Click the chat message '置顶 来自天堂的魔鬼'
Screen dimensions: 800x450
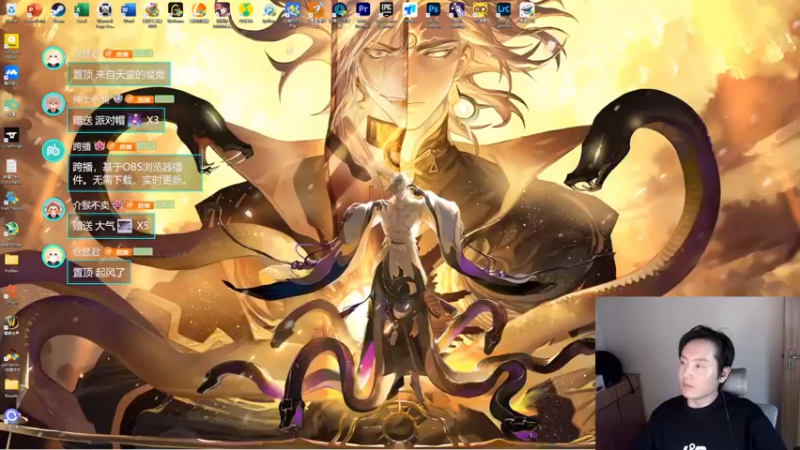(118, 74)
